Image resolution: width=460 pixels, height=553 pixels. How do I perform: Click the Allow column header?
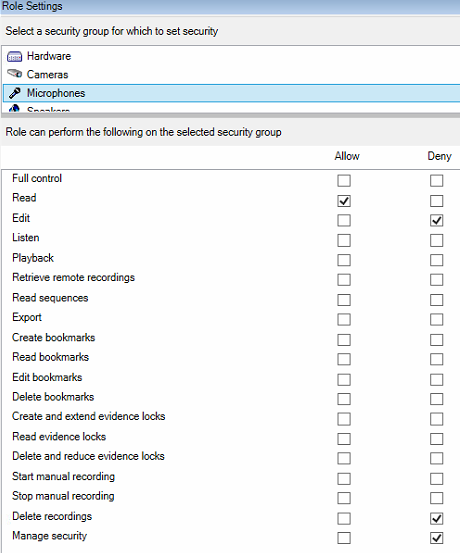tap(347, 156)
